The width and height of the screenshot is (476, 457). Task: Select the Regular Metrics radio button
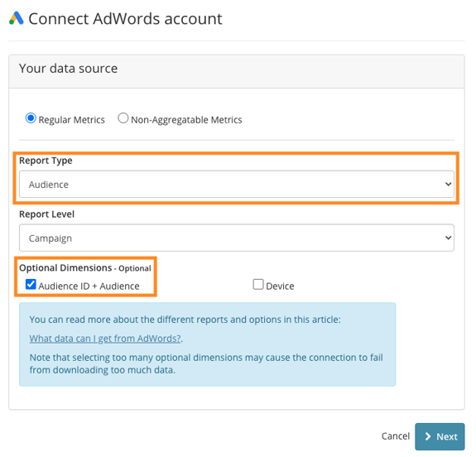click(x=31, y=118)
